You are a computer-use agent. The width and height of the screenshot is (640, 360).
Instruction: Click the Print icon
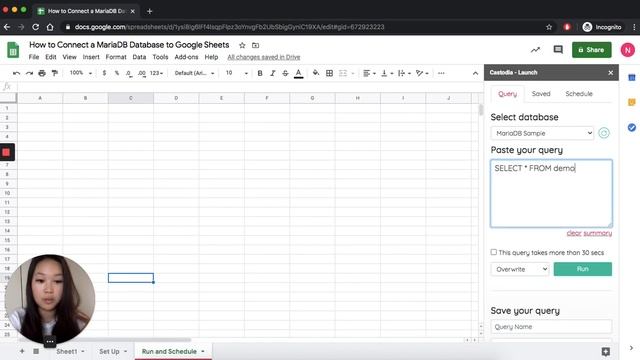click(42, 73)
